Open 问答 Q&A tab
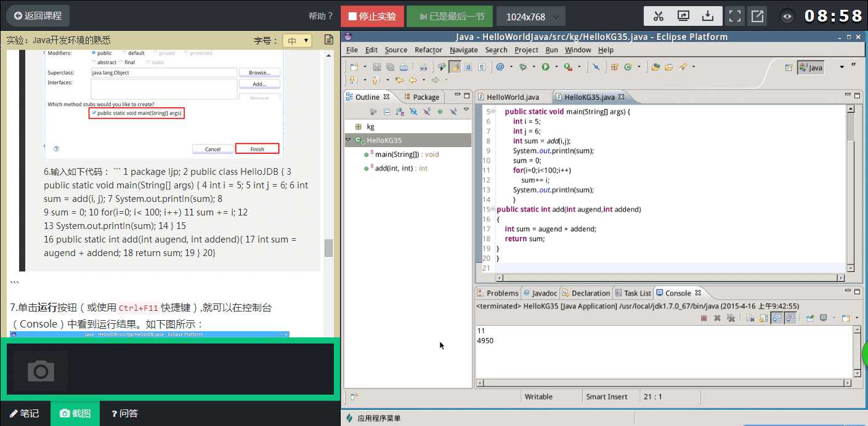Screen dimensions: 868x426 click(124, 413)
